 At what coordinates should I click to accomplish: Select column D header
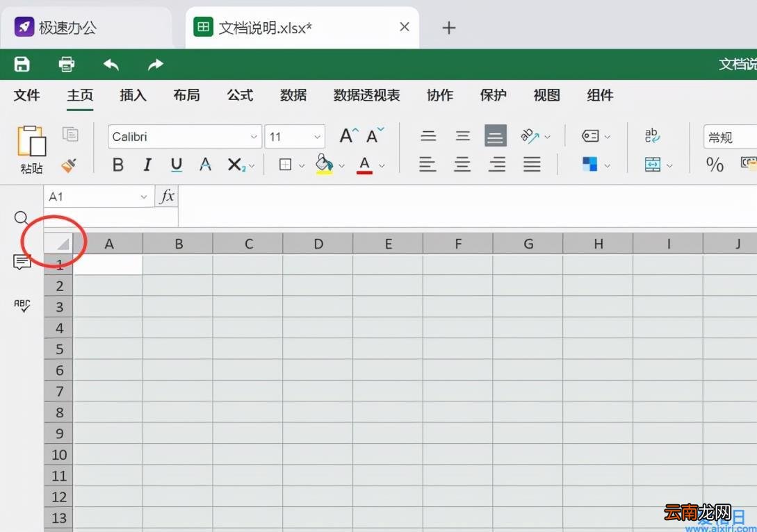pyautogui.click(x=318, y=244)
